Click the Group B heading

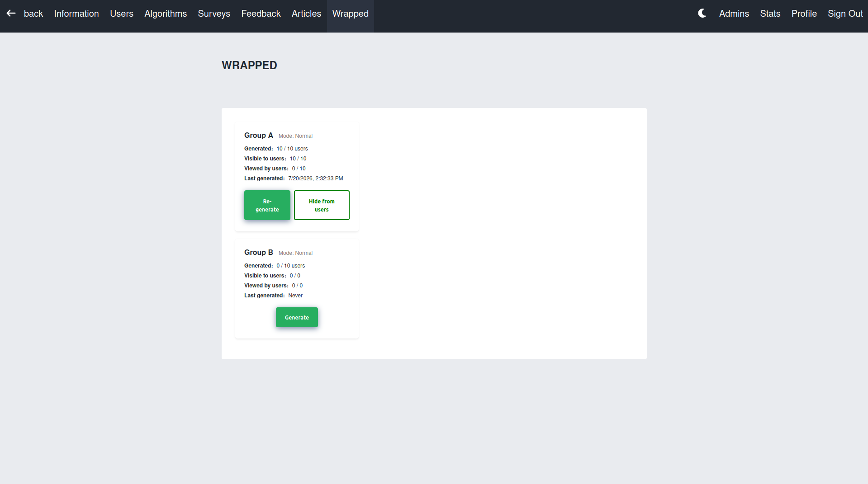259,252
